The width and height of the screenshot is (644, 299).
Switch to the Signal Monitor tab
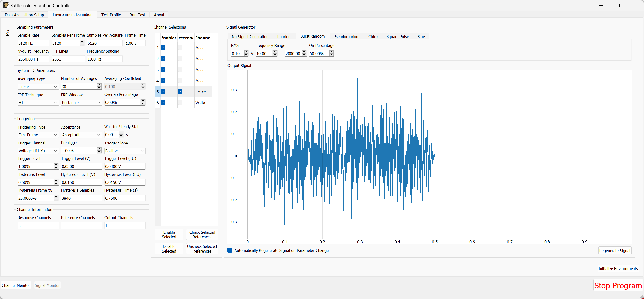click(x=47, y=285)
